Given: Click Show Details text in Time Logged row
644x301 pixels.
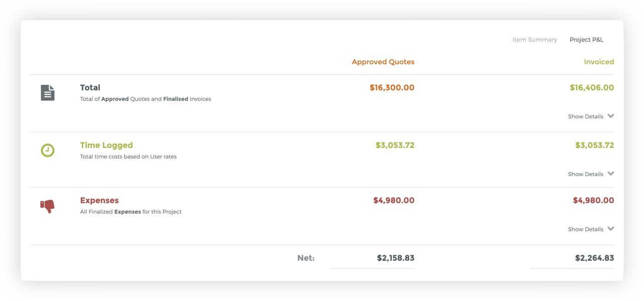Looking at the screenshot, I should pos(585,174).
